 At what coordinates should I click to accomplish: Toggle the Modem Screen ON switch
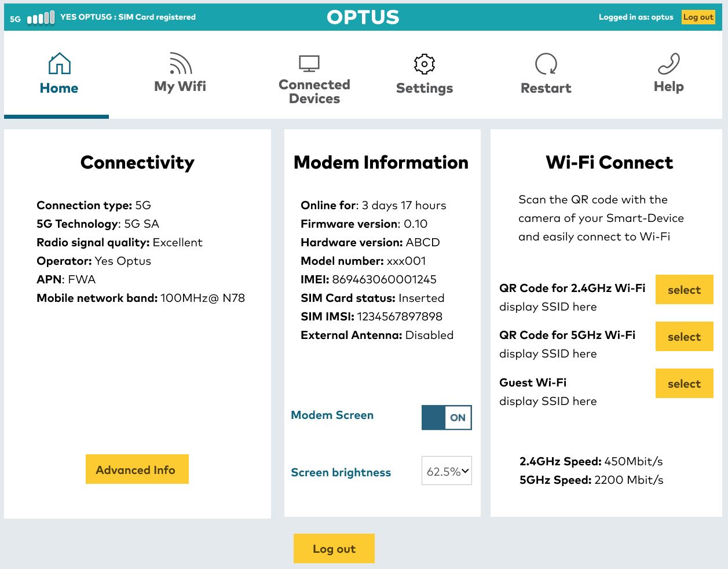pyautogui.click(x=447, y=417)
